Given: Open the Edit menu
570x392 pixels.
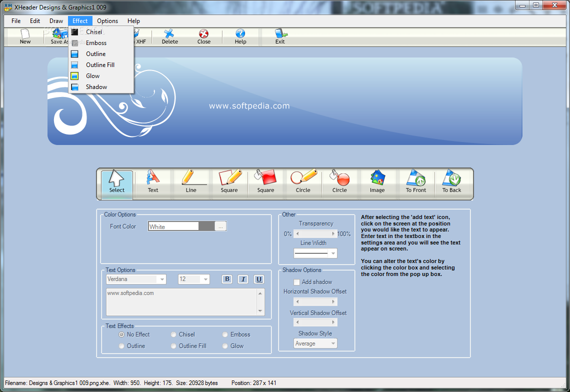Looking at the screenshot, I should tap(35, 21).
